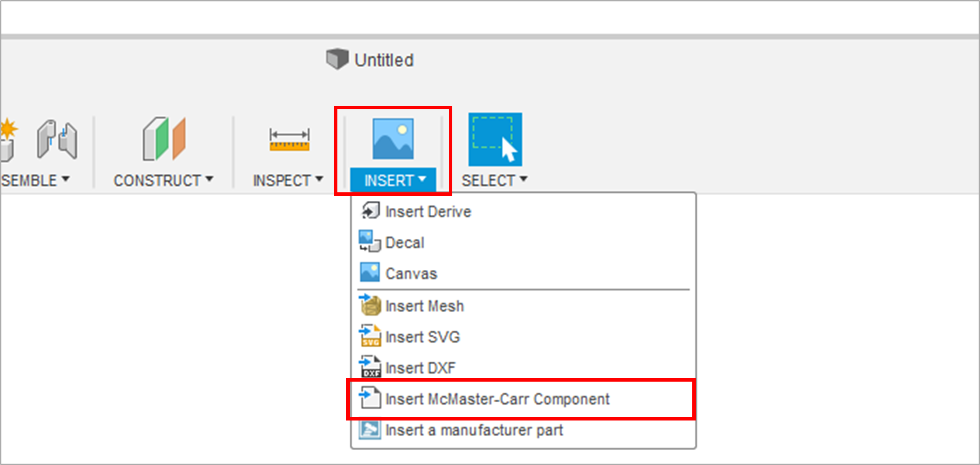
Task: Click the Insert DXF file icon
Action: tap(369, 367)
